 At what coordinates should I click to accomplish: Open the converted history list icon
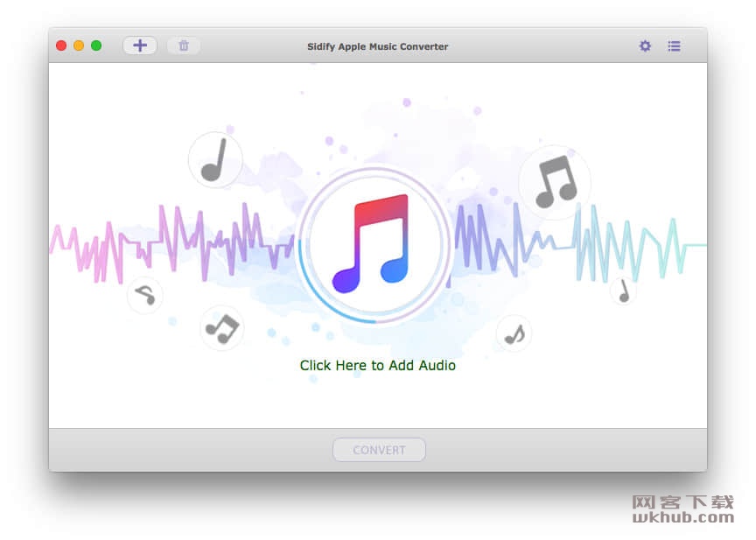point(674,46)
